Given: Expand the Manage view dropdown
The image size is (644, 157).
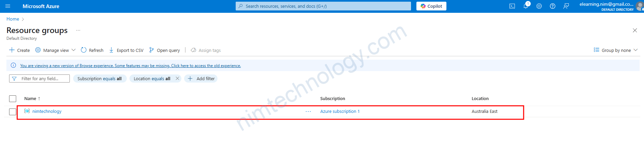Looking at the screenshot, I should (x=56, y=50).
